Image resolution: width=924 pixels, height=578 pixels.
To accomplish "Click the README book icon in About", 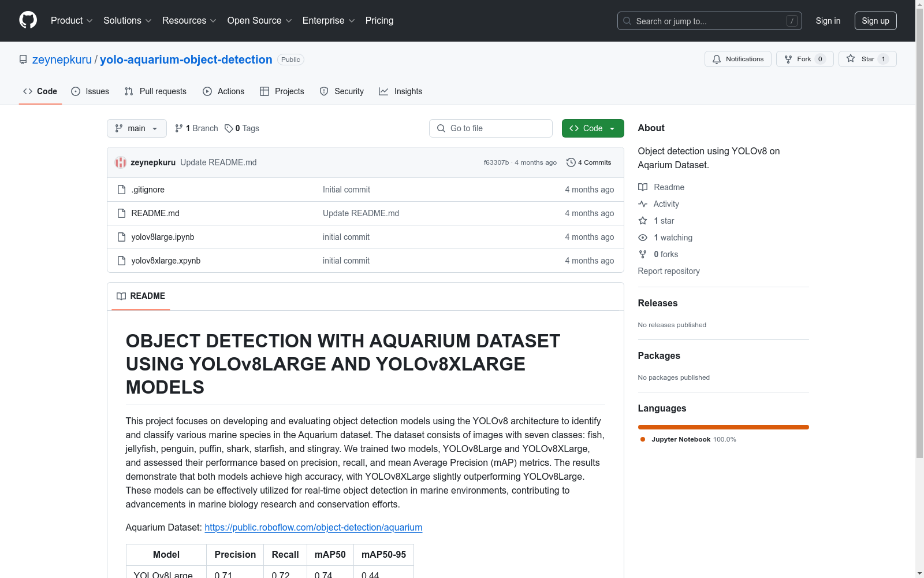I will 643,187.
